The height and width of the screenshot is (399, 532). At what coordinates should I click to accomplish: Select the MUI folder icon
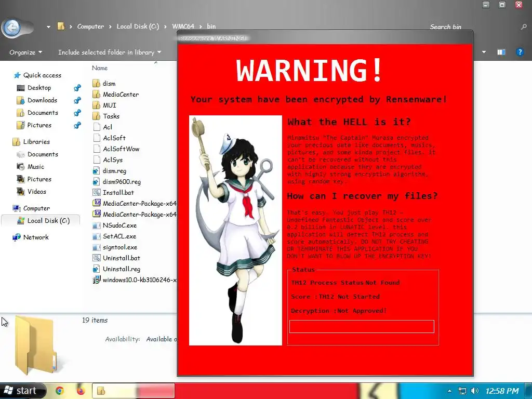pyautogui.click(x=96, y=105)
